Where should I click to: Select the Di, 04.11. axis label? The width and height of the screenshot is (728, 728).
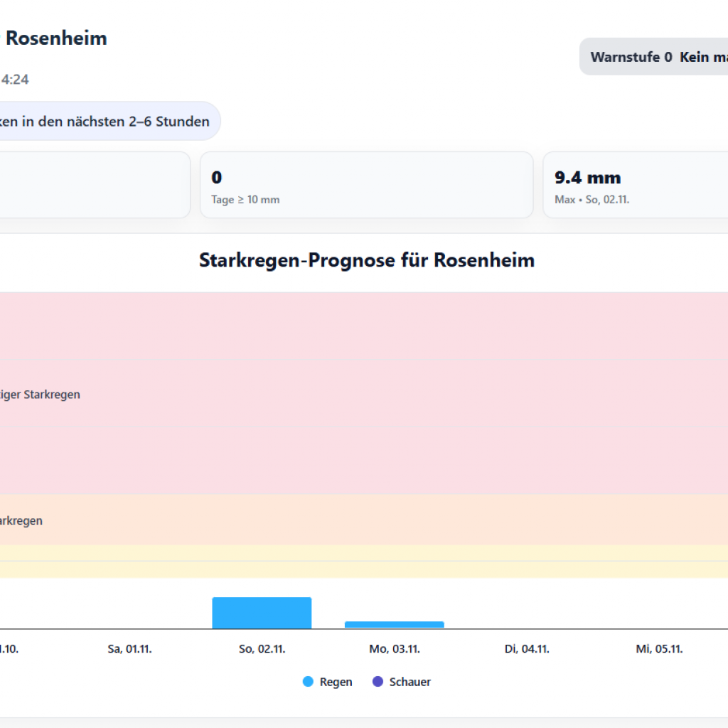[527, 649]
